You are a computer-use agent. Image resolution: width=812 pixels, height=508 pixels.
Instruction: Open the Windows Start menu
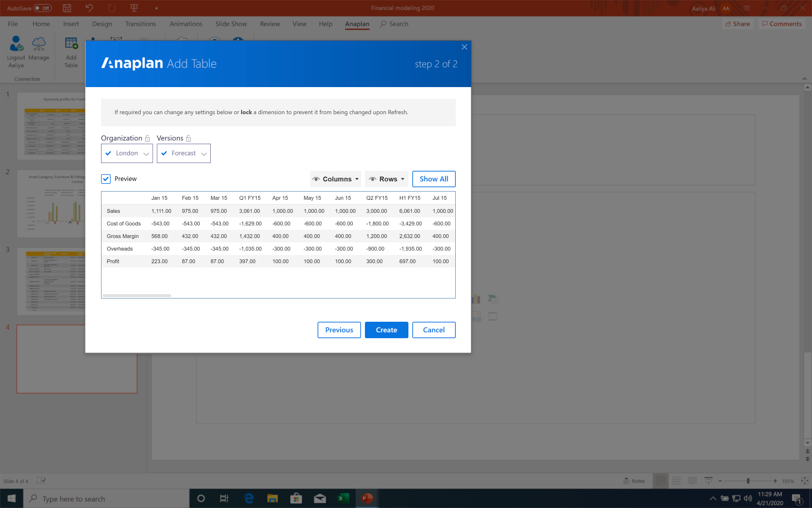point(12,498)
